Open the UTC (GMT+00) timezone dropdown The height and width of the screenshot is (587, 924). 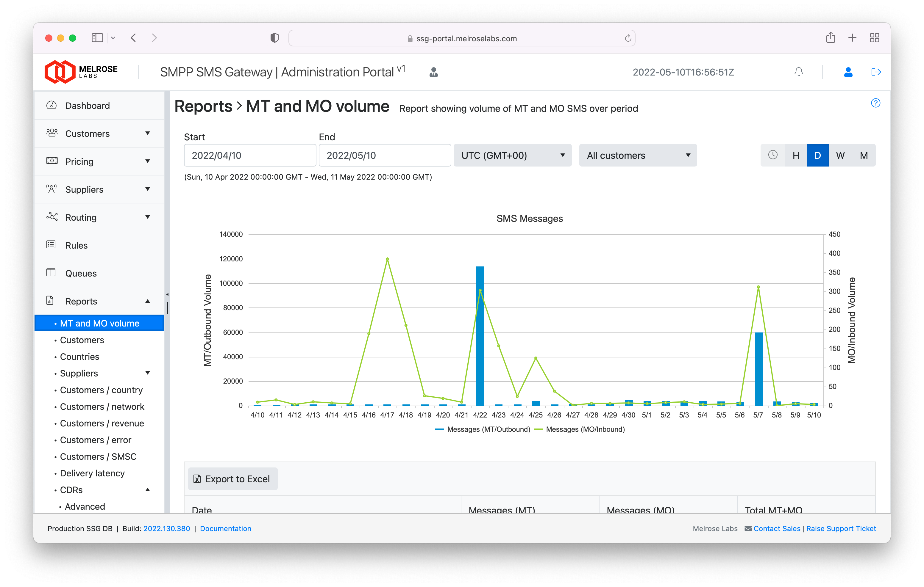pos(512,155)
